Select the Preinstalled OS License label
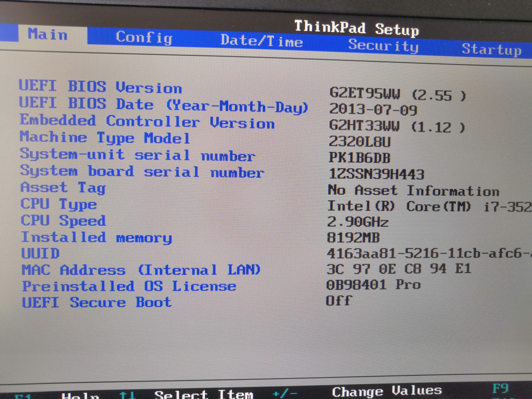 [129, 286]
